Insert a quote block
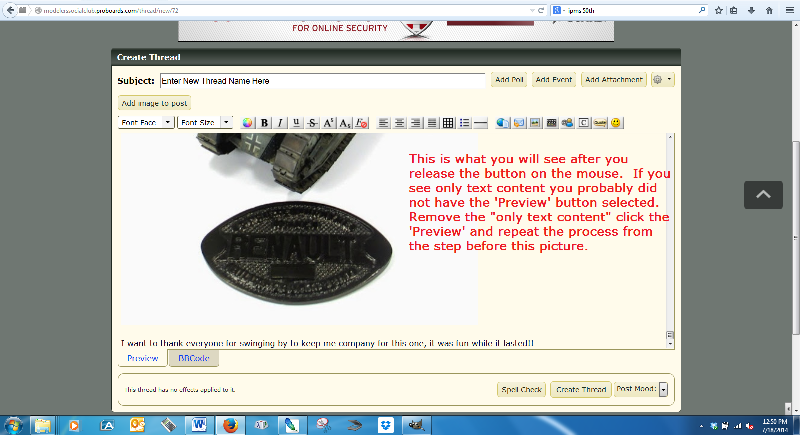Viewport: 800px width, 435px height. tap(600, 123)
